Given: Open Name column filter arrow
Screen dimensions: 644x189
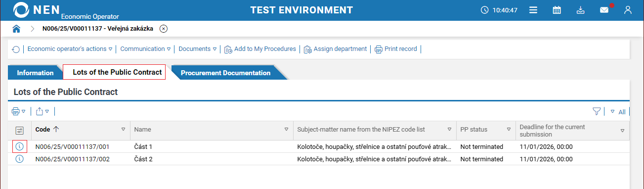Looking at the screenshot, I should [x=287, y=130].
